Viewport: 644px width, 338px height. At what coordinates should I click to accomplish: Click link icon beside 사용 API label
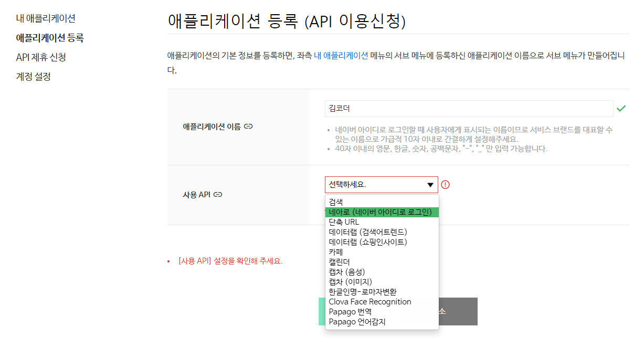click(x=218, y=195)
